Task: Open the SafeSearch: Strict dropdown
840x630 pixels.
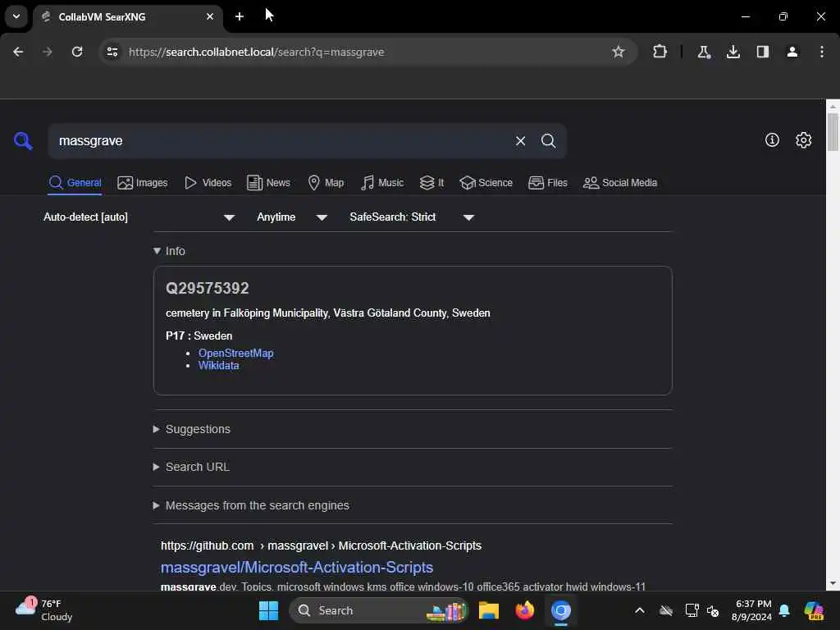Action: coord(412,217)
